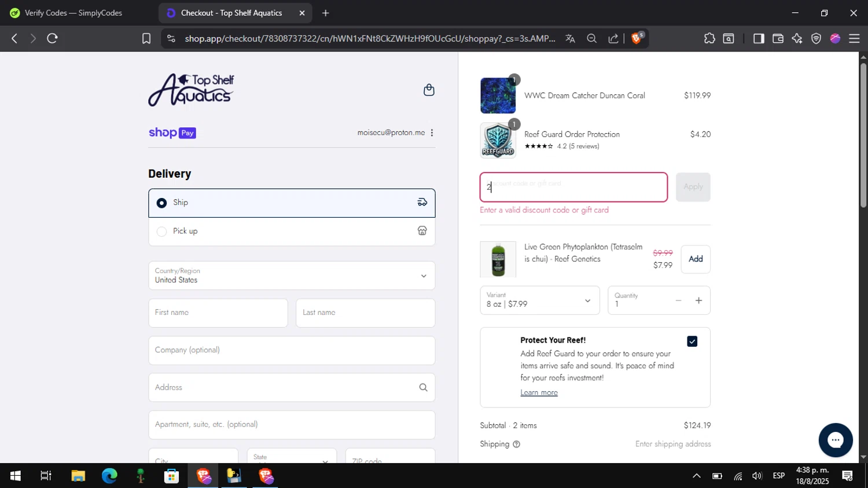The height and width of the screenshot is (488, 868).
Task: Open Brave Shields lion icon
Action: pyautogui.click(x=637, y=38)
